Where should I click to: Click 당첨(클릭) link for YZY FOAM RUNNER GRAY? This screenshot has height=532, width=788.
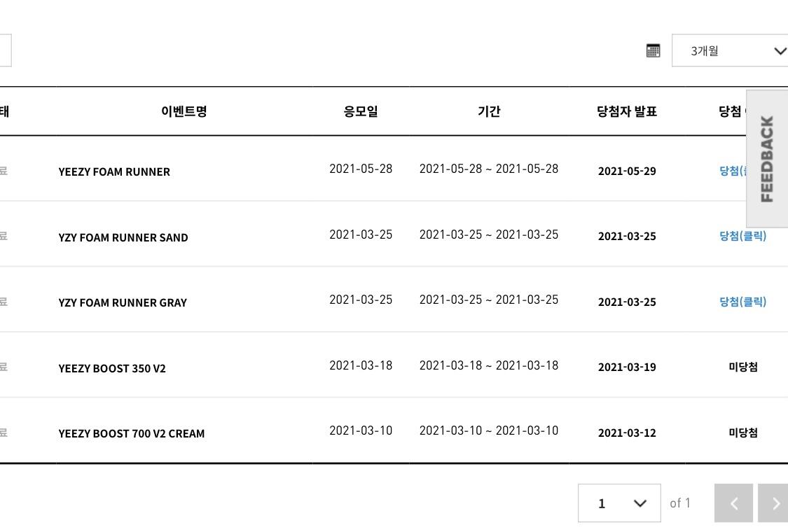pos(742,302)
